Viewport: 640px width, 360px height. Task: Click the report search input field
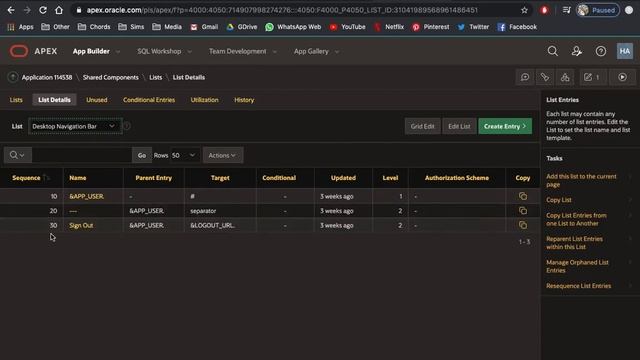[82, 155]
